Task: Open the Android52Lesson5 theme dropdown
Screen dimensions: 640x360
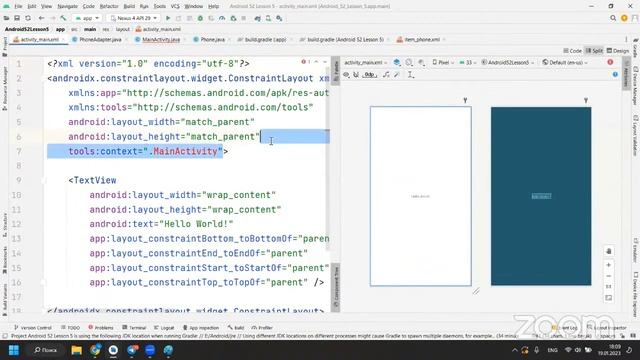Action: point(507,62)
